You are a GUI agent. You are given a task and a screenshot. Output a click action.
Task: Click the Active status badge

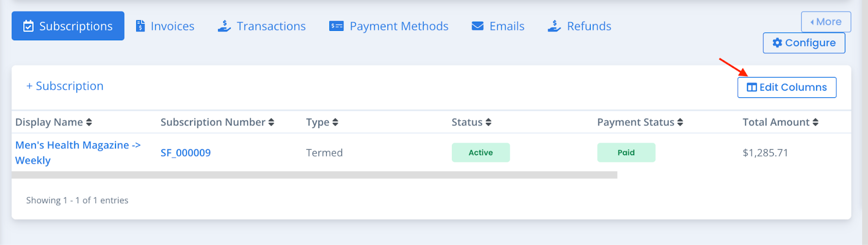click(x=481, y=153)
